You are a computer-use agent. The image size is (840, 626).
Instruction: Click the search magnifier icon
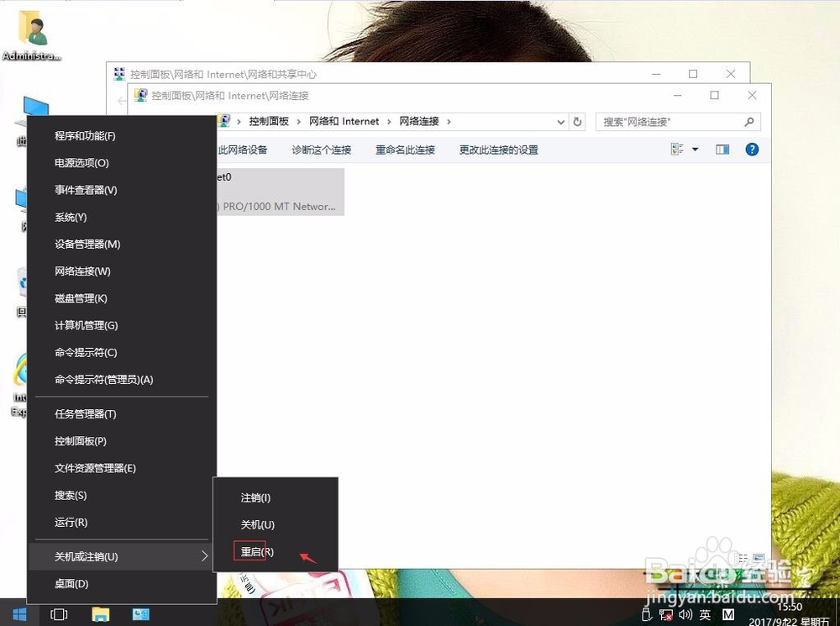[x=749, y=122]
